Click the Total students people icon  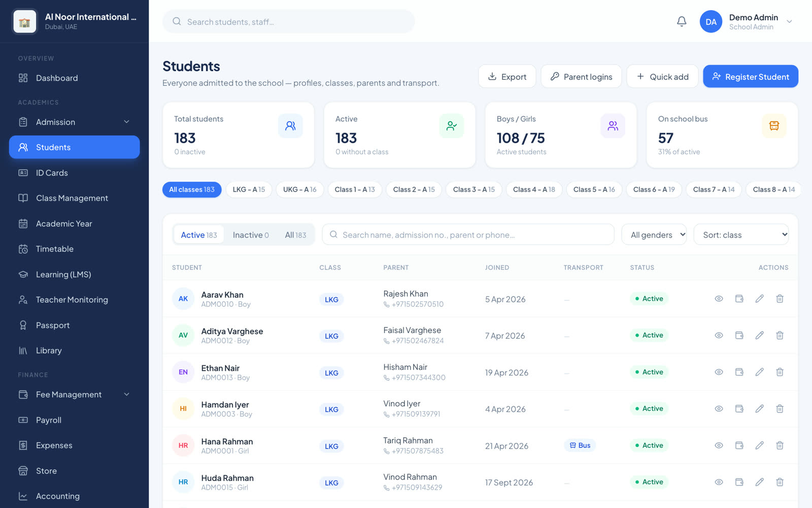pyautogui.click(x=290, y=125)
